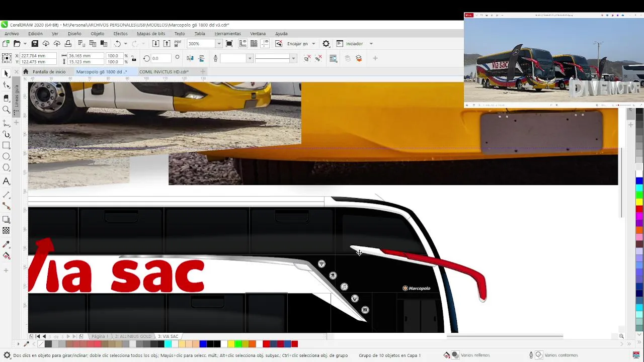Viewport: 644px width, 362px height.
Task: Click the Save floppy disk icon
Action: [x=35, y=44]
